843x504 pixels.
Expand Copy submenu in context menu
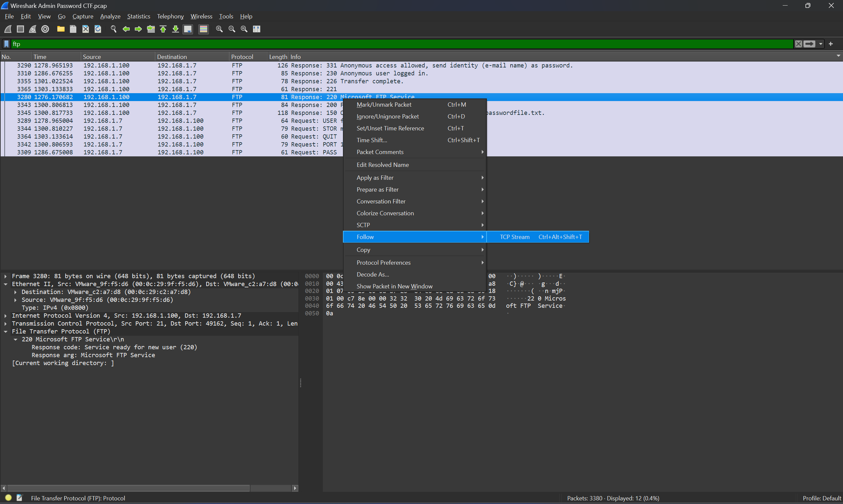click(415, 250)
